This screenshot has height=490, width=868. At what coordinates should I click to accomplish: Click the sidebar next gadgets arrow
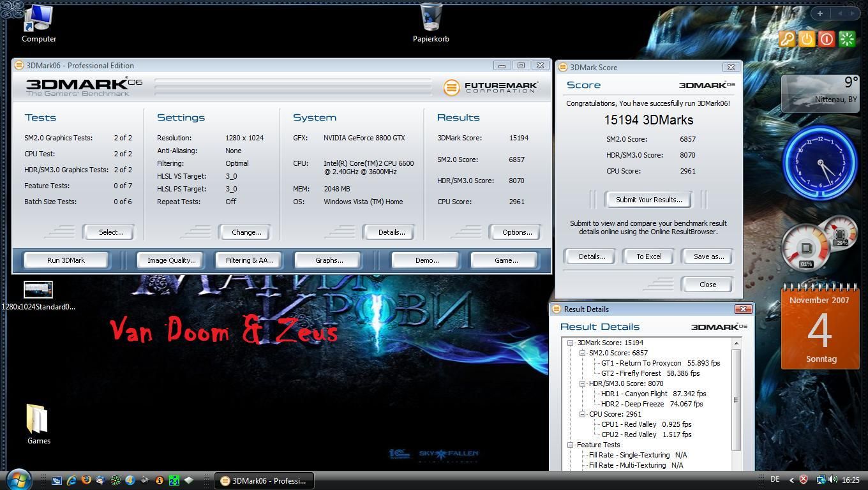point(854,13)
